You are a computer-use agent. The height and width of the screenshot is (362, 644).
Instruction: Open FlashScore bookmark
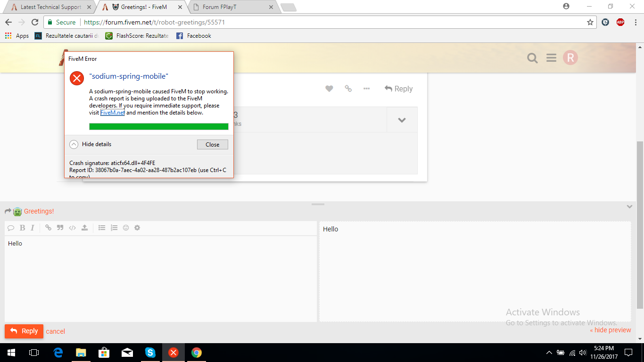(137, 36)
